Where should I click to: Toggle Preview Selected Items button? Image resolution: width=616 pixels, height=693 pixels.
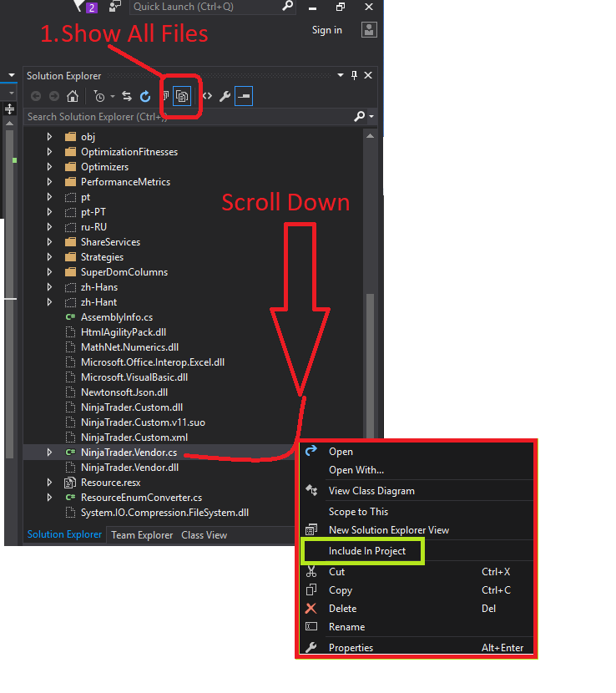pos(244,96)
